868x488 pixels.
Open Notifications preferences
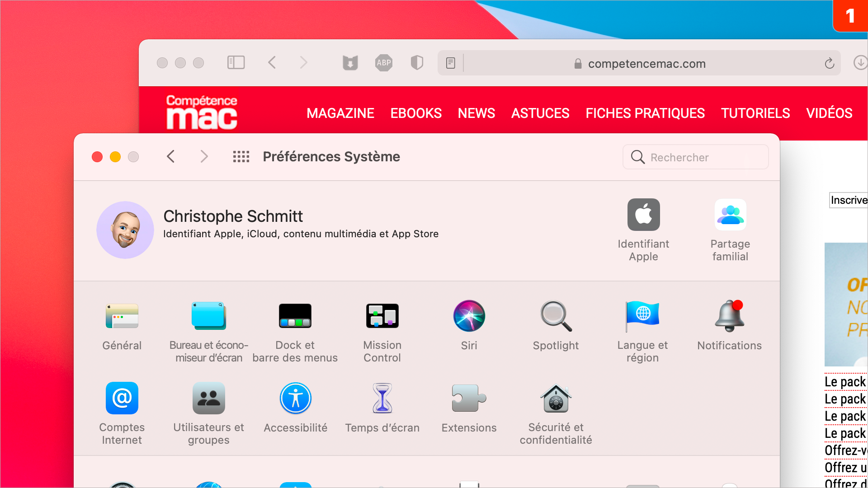(x=729, y=326)
